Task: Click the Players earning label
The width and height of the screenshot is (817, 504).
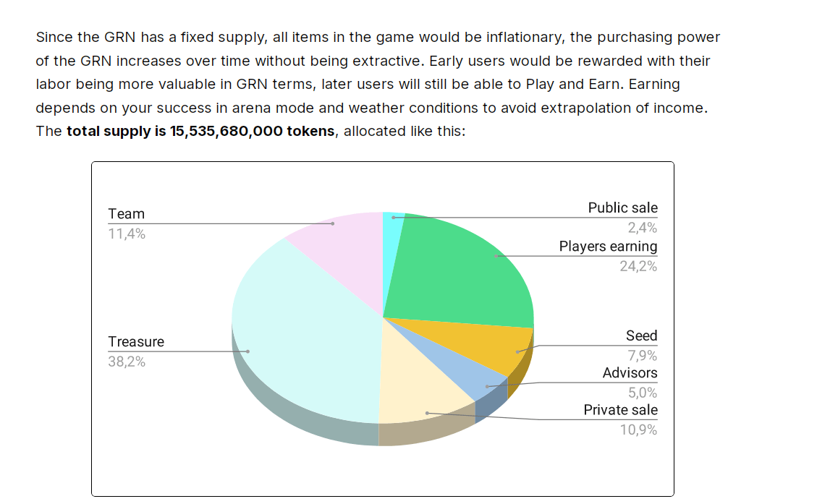Action: (x=608, y=247)
